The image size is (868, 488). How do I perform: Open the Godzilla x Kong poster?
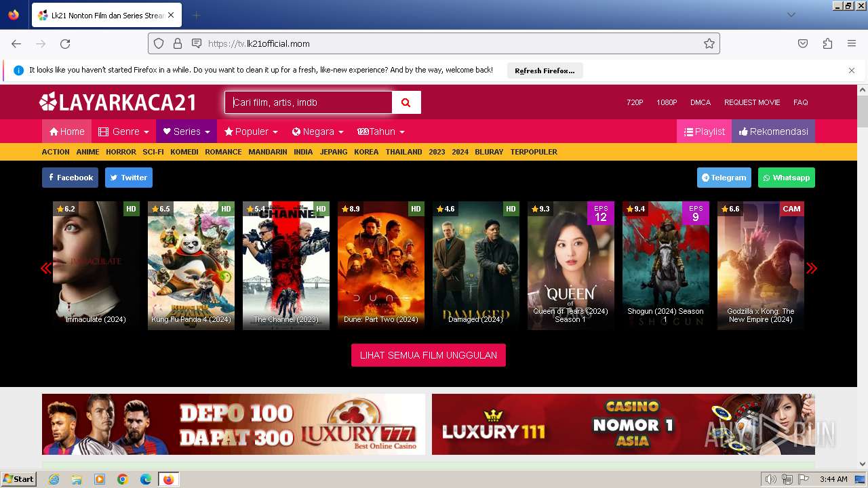point(761,266)
